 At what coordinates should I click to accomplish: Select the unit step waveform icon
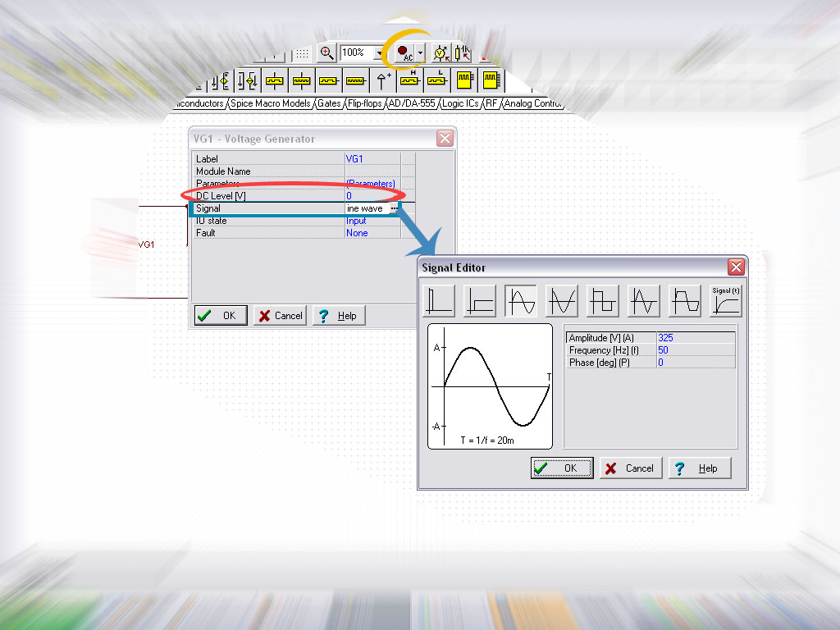click(x=479, y=300)
